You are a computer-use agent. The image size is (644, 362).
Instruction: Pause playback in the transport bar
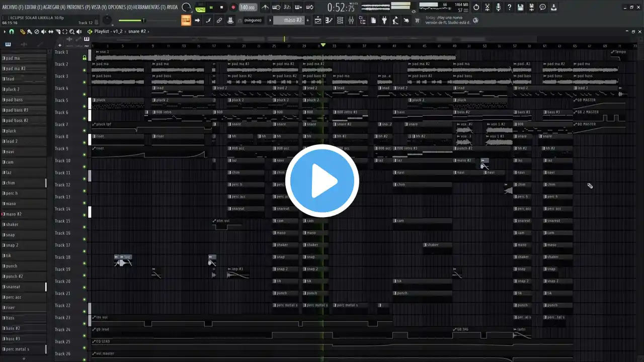(x=211, y=8)
